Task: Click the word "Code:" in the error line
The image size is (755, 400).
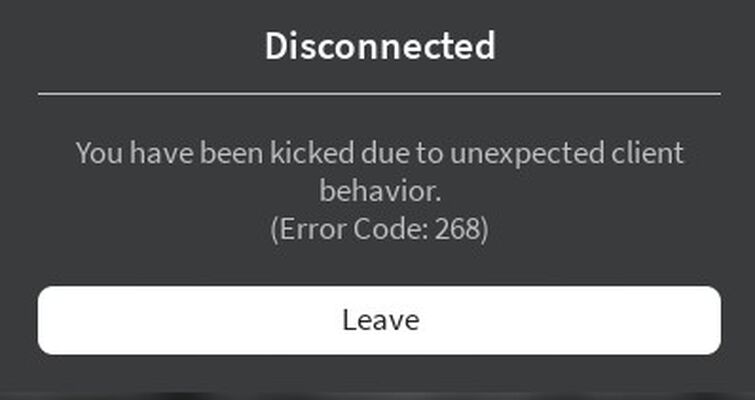Action: click(x=390, y=230)
